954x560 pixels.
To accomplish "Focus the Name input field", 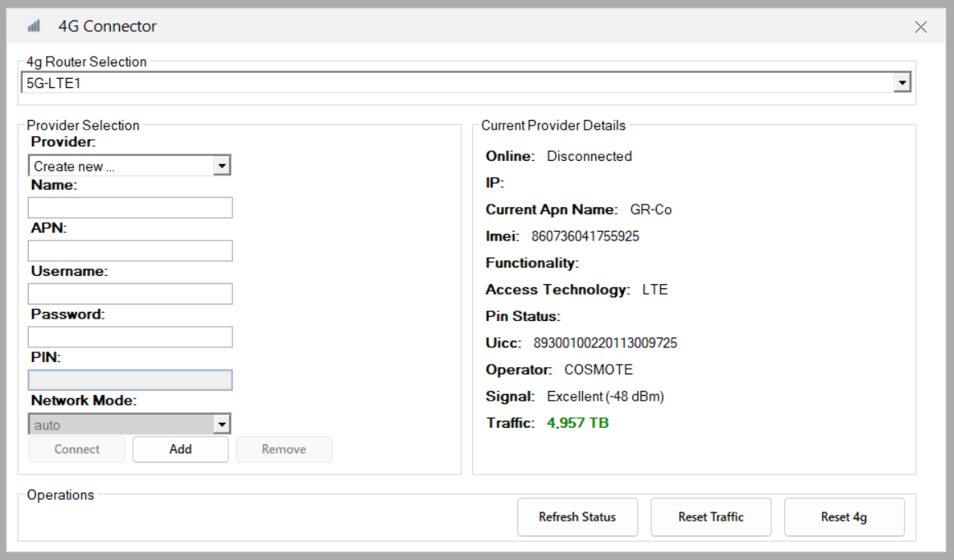I will coord(131,208).
